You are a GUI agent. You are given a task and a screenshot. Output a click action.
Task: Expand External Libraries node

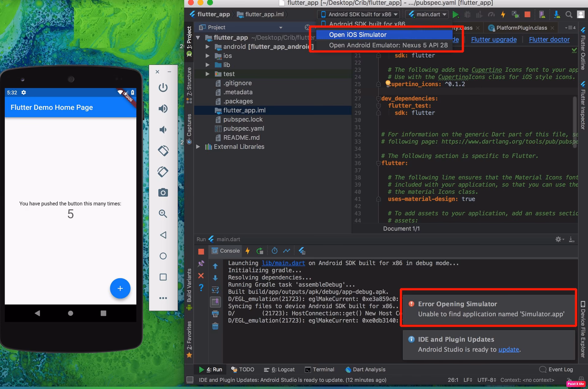point(198,147)
